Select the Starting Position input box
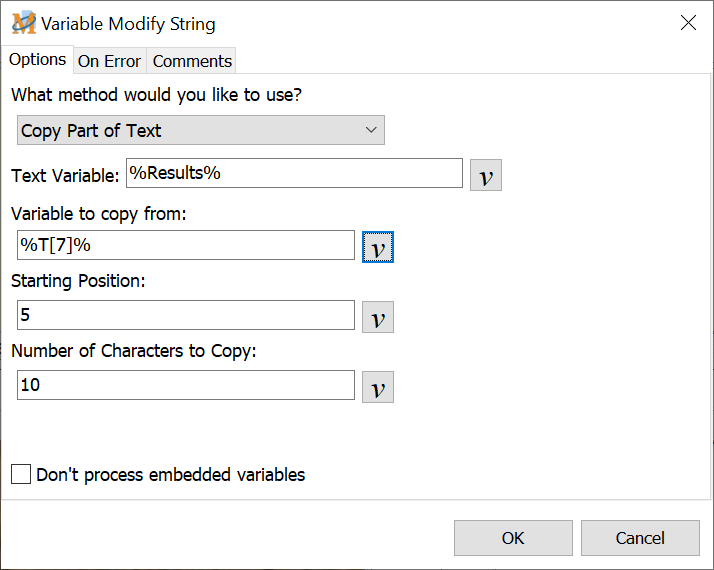Viewport: 714px width, 570px height. coord(186,315)
